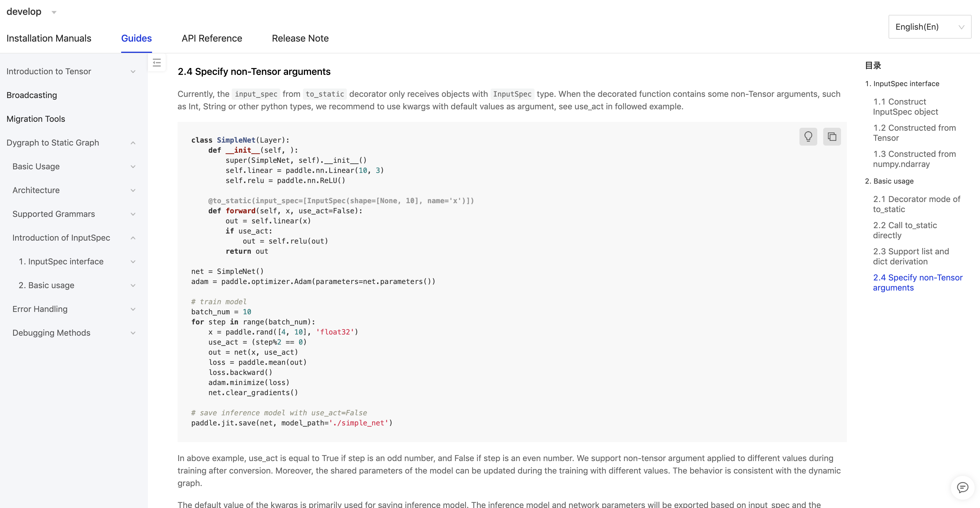Toggle code block light-bulb theme icon
Viewport: 980px width, 508px height.
(x=808, y=137)
